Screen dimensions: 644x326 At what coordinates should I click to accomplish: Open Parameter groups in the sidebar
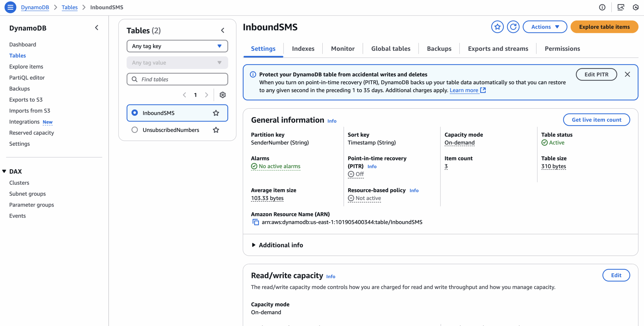coord(31,205)
